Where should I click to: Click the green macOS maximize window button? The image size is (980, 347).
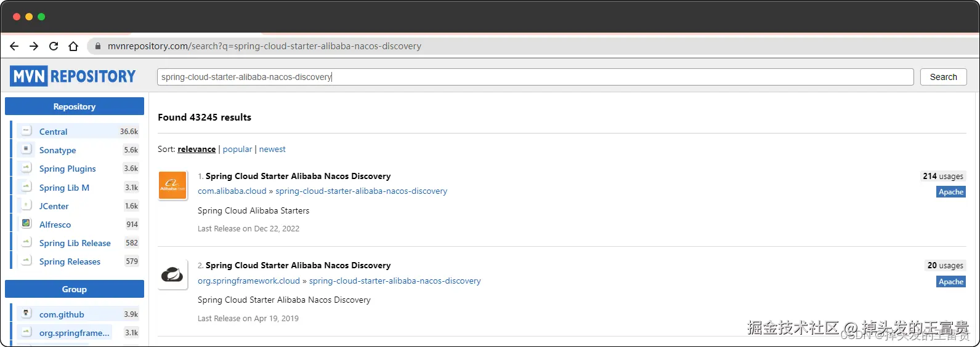41,17
